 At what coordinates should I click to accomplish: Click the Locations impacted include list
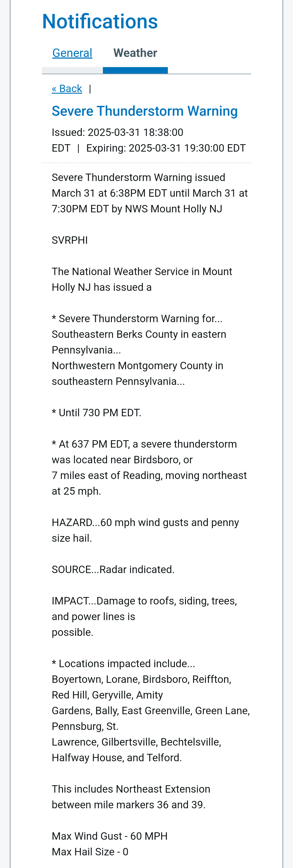[151, 710]
